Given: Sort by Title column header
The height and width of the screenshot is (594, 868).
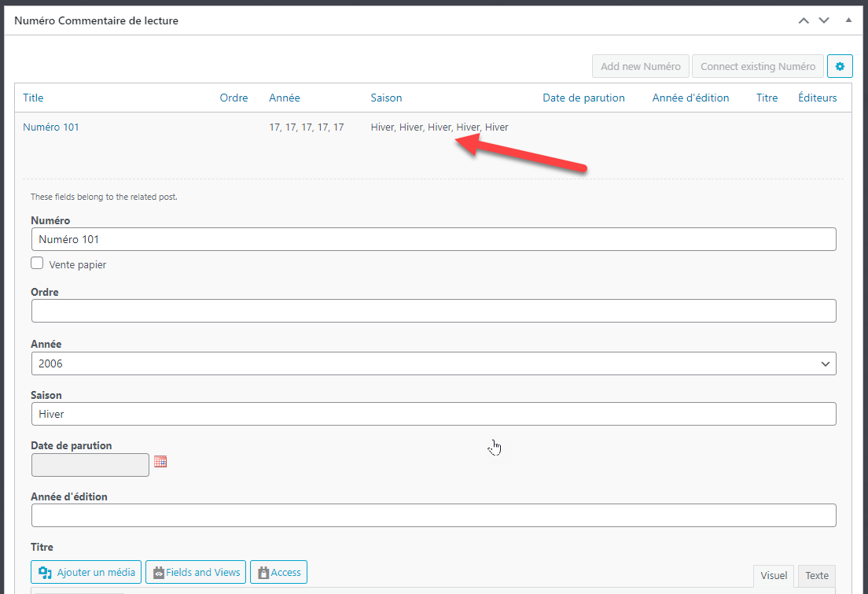Looking at the screenshot, I should (x=33, y=98).
